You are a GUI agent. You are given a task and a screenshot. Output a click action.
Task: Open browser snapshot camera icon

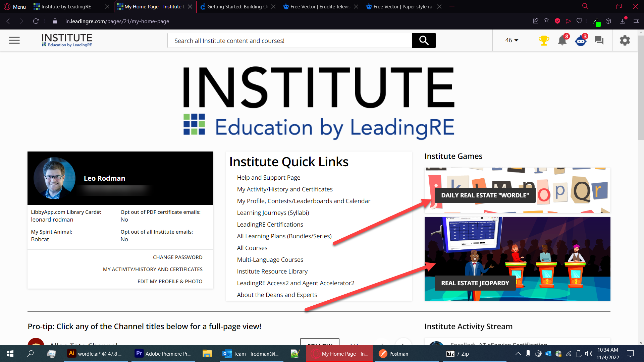(546, 21)
